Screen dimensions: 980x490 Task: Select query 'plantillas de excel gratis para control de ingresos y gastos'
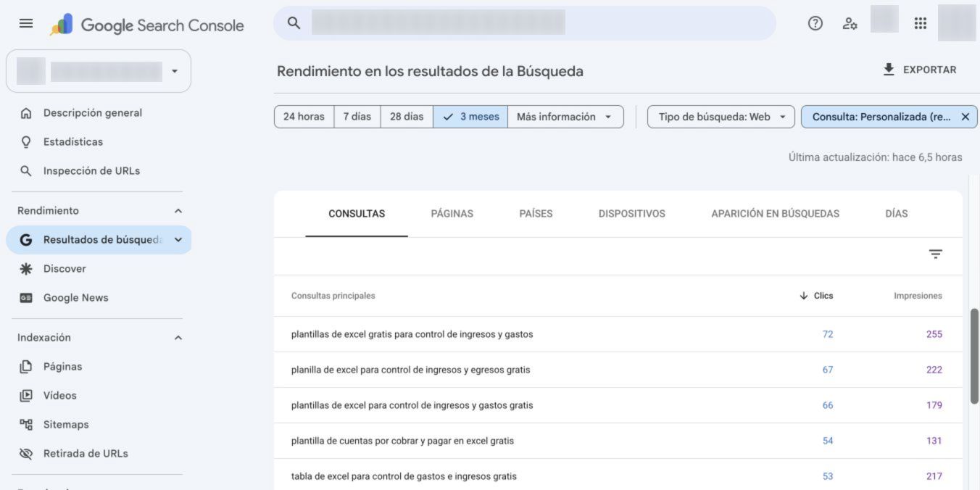pyautogui.click(x=412, y=334)
